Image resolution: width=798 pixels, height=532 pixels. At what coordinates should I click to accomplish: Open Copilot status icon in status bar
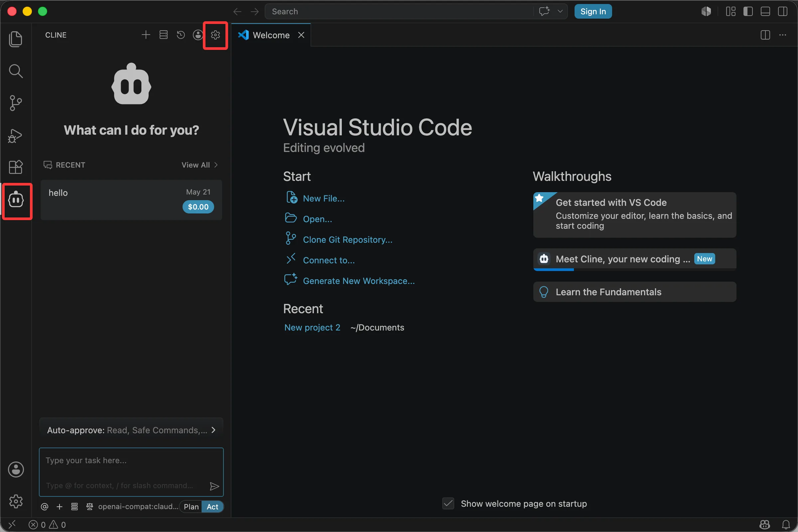(x=764, y=525)
